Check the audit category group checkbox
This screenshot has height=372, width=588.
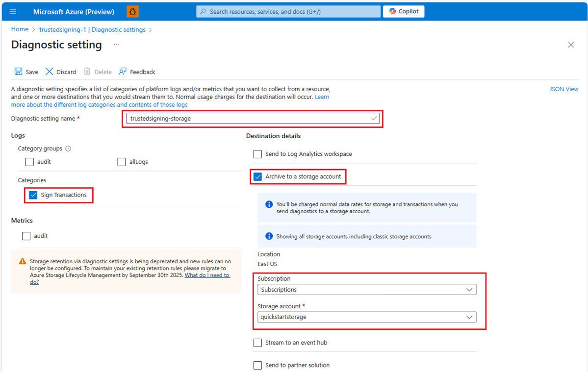(29, 162)
